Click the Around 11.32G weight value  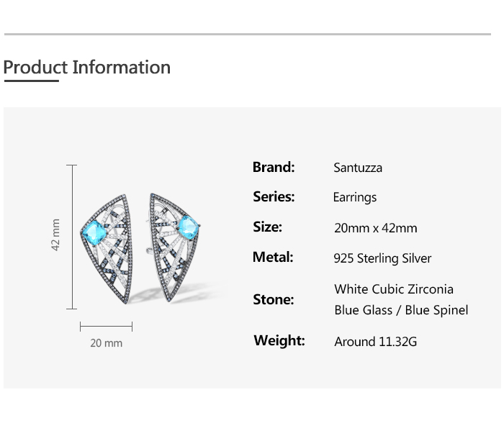click(x=375, y=342)
